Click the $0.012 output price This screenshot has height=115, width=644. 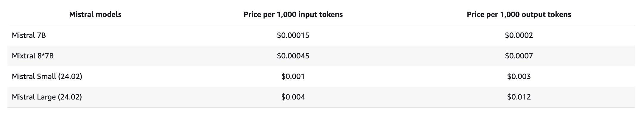519,97
